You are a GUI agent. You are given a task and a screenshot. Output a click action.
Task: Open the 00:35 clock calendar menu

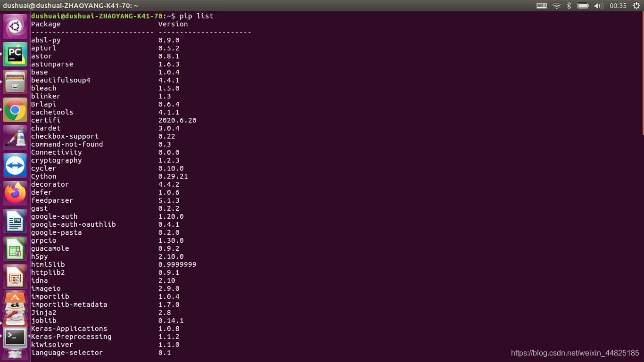618,6
